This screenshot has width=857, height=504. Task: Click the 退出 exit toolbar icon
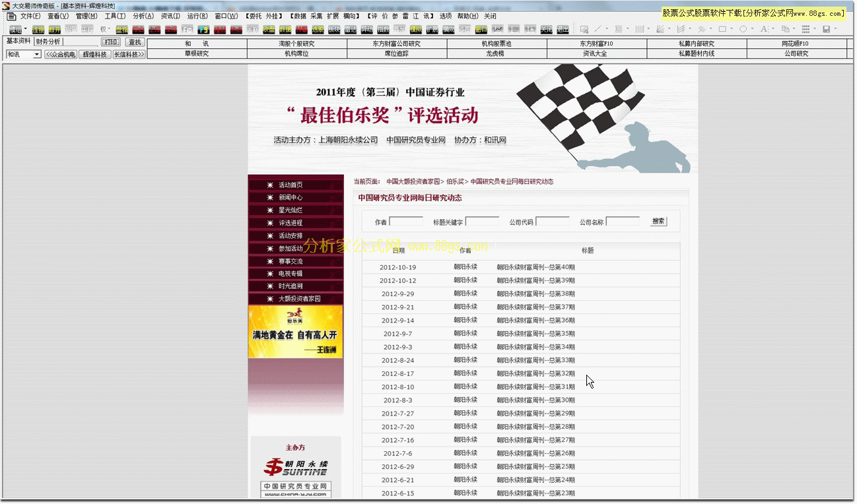click(563, 29)
